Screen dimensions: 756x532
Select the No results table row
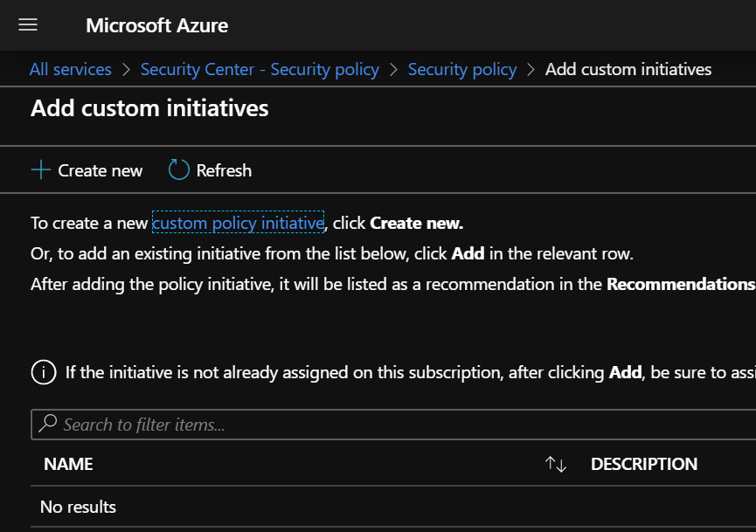coord(78,507)
